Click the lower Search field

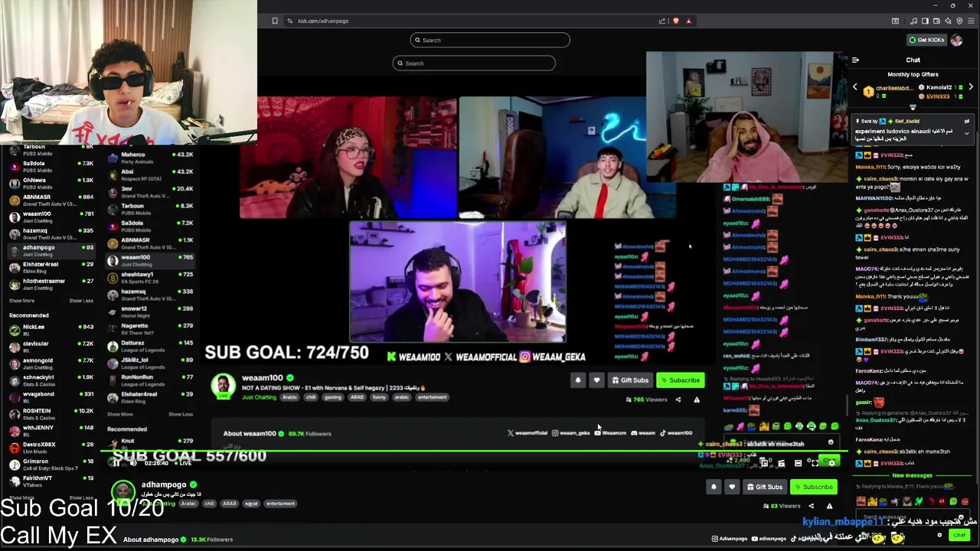pyautogui.click(x=475, y=63)
